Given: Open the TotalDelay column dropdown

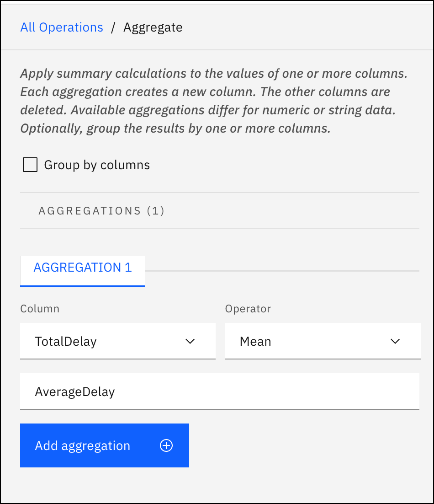Looking at the screenshot, I should [x=118, y=341].
